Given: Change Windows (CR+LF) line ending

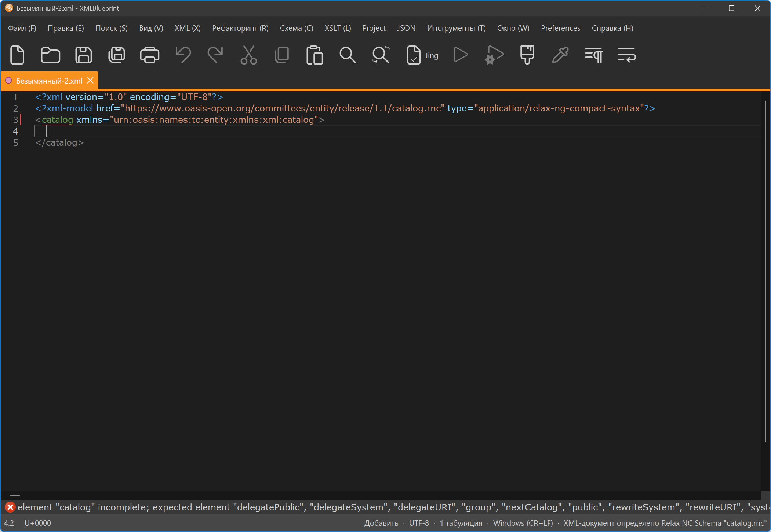Looking at the screenshot, I should 523,523.
